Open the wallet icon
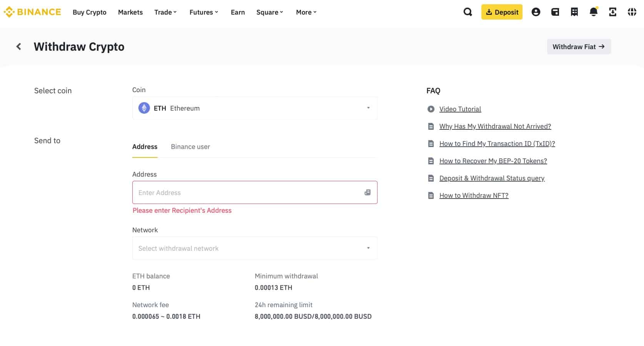 click(x=555, y=12)
